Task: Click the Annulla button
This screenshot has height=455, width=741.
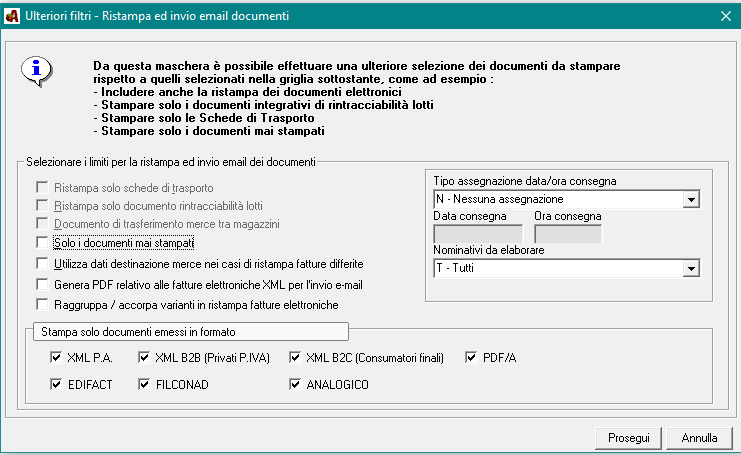Action: [x=700, y=438]
